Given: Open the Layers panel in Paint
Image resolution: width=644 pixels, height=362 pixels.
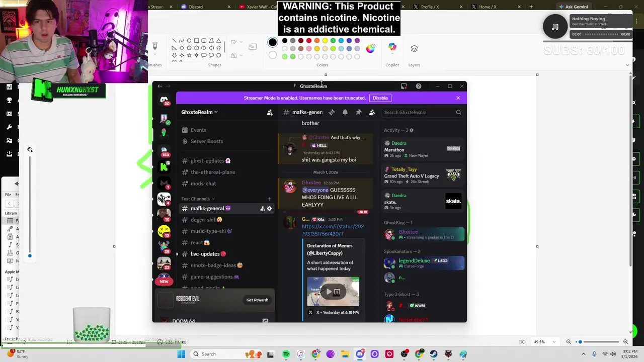Looking at the screenshot, I should point(414,48).
